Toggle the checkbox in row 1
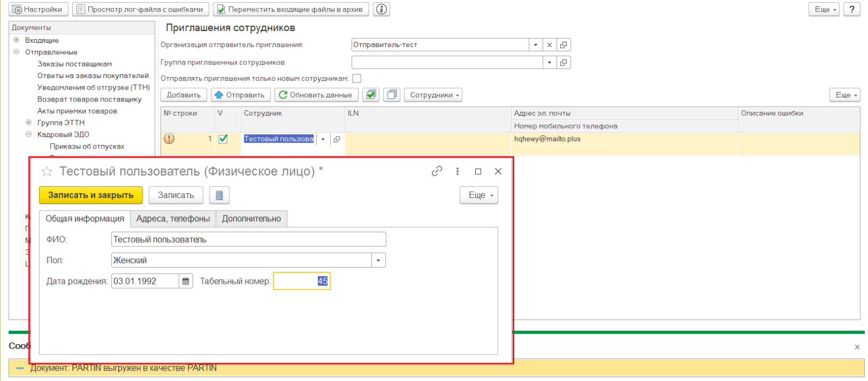 pyautogui.click(x=223, y=139)
